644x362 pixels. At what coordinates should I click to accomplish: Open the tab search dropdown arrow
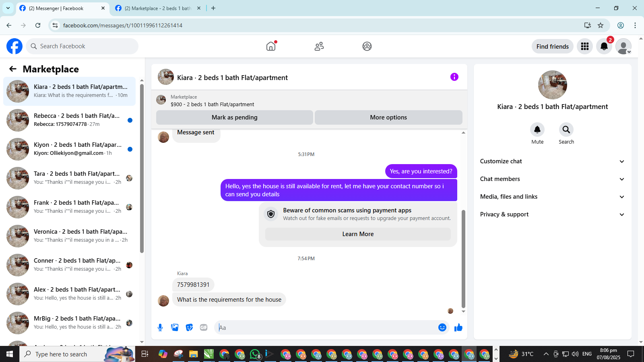point(8,8)
